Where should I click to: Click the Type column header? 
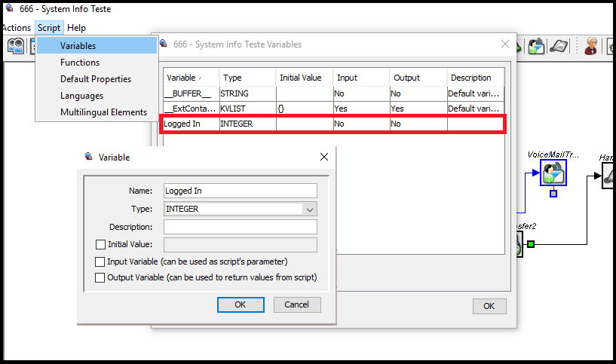point(247,78)
